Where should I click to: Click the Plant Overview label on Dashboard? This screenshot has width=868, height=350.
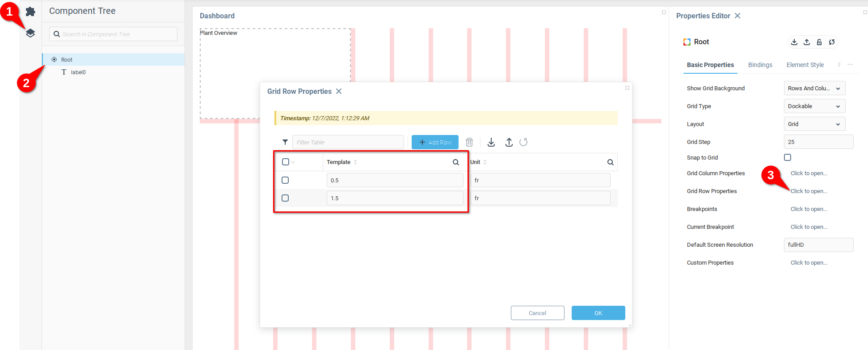point(219,33)
